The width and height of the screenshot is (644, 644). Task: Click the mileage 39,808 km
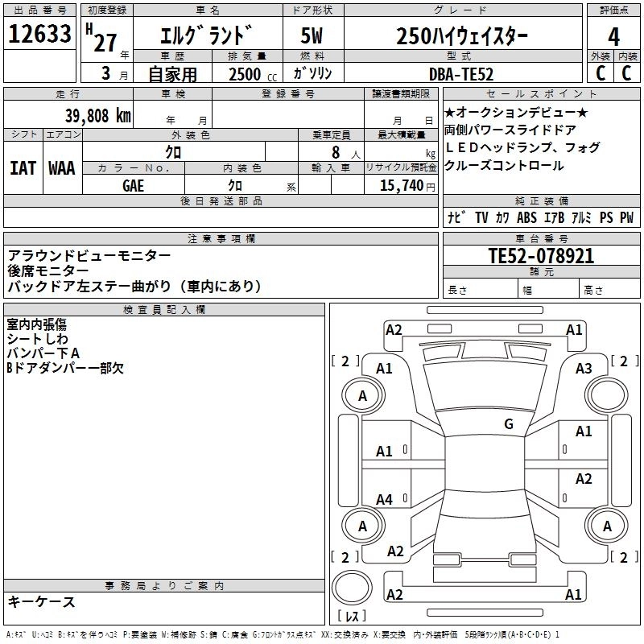coord(98,116)
